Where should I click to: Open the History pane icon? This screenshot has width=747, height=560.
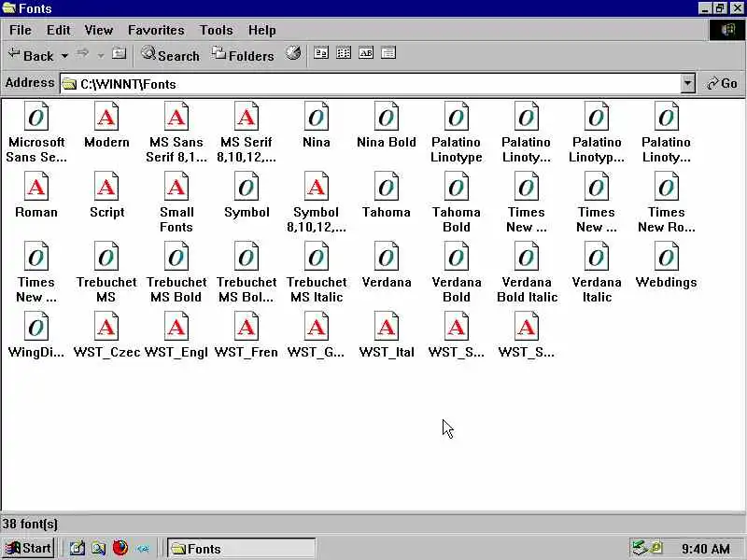(x=293, y=53)
